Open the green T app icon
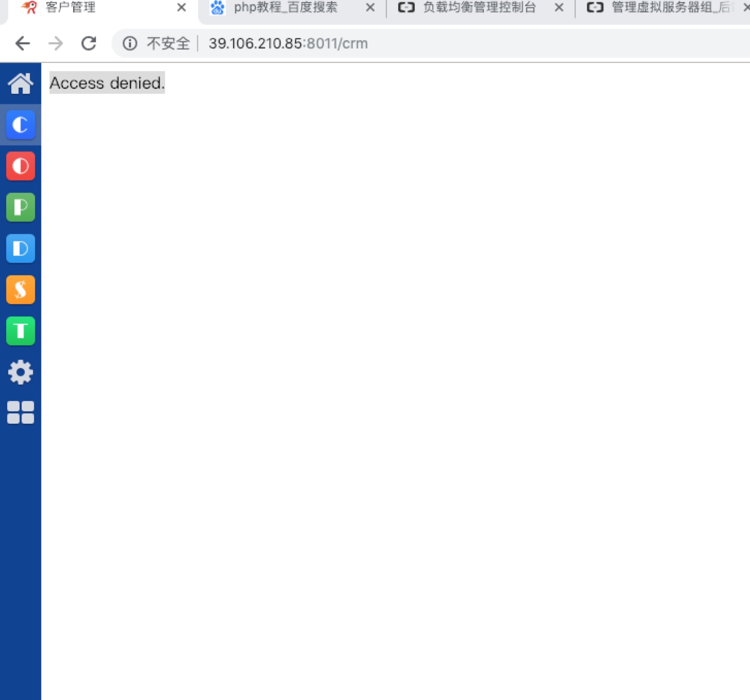 click(21, 331)
